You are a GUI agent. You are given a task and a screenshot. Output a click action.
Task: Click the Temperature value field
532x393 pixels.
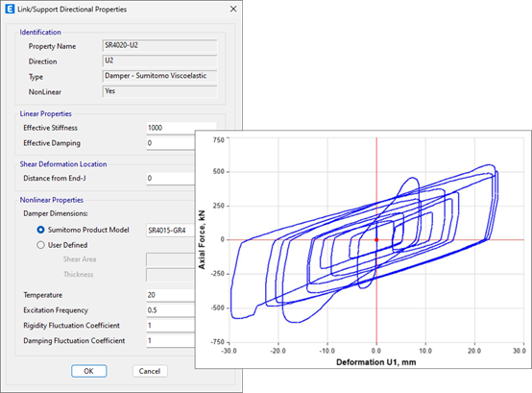click(x=171, y=295)
